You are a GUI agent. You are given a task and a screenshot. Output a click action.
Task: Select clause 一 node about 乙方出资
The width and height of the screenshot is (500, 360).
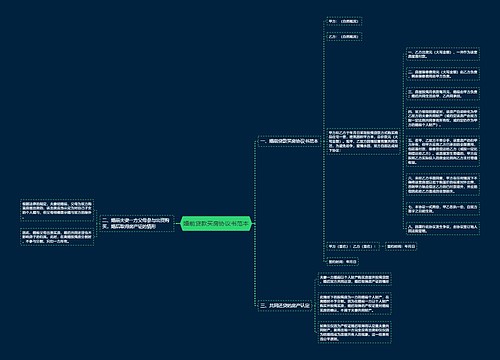pyautogui.click(x=443, y=54)
